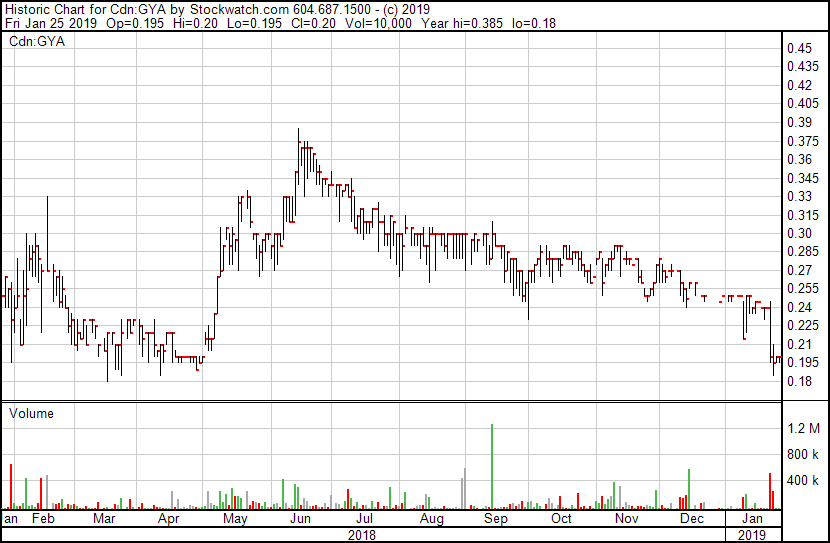Image resolution: width=830 pixels, height=543 pixels.
Task: Click the 'Feb' month label on time axis
Action: tap(43, 519)
